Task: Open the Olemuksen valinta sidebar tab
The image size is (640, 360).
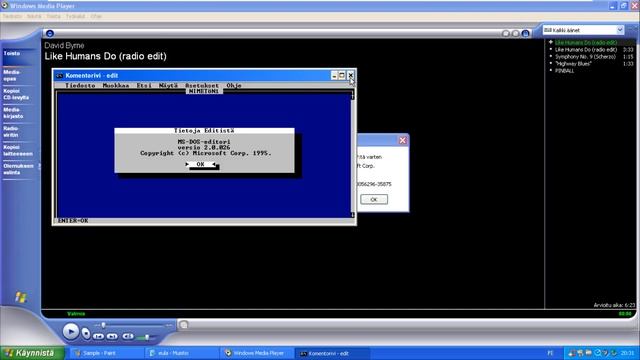Action: [18, 169]
